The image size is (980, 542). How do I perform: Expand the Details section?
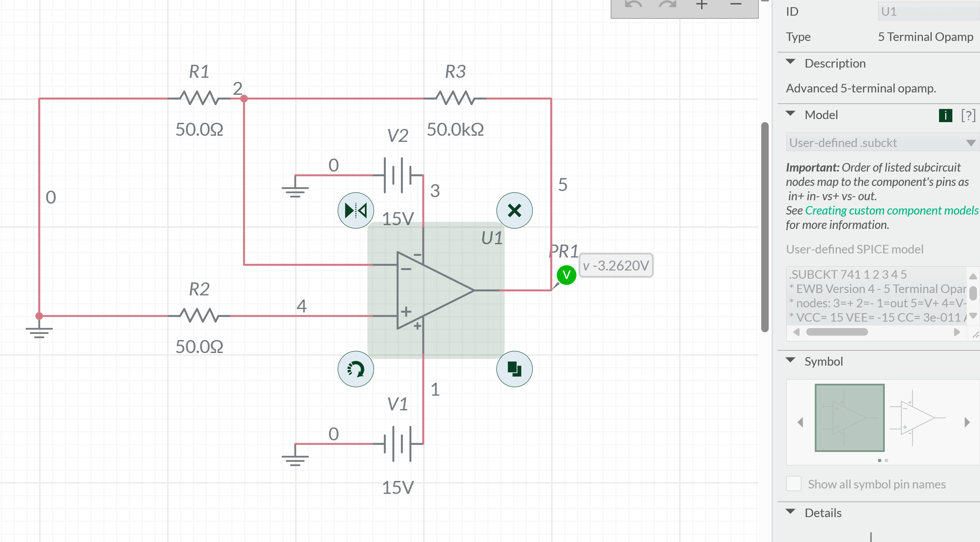click(790, 512)
